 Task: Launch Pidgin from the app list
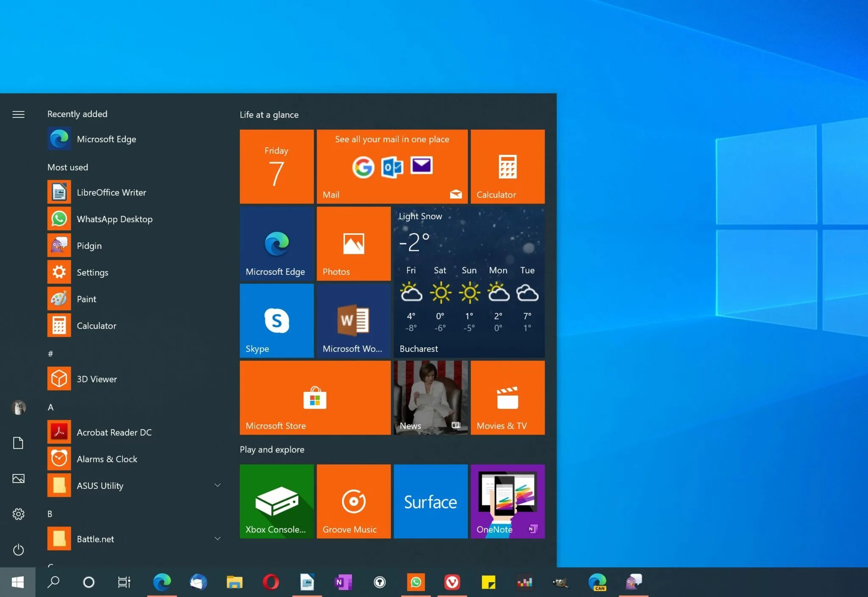89,245
